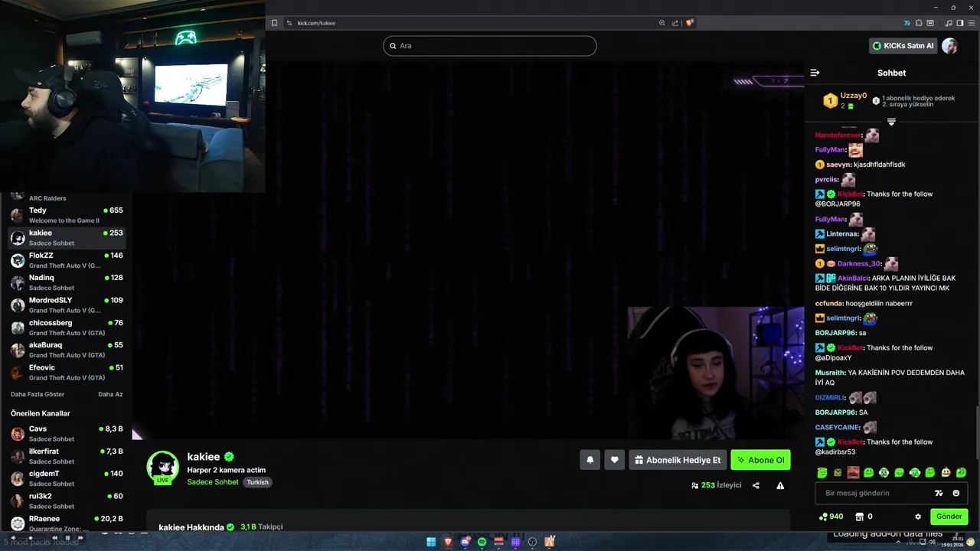Open Discord from taskbar
Image resolution: width=980 pixels, height=551 pixels.
(x=465, y=542)
